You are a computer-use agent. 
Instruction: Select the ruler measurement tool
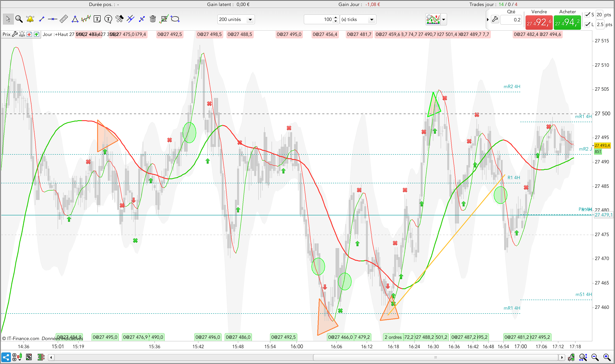[64, 19]
